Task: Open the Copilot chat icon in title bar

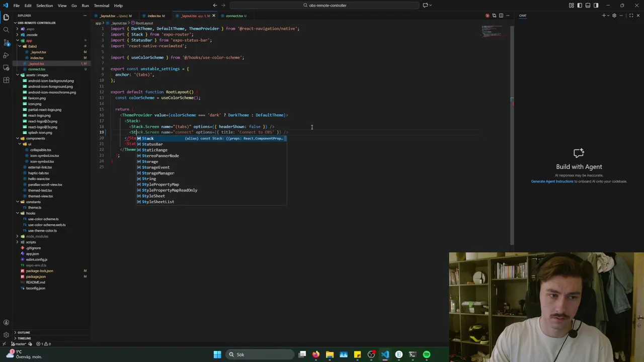Action: point(425,5)
